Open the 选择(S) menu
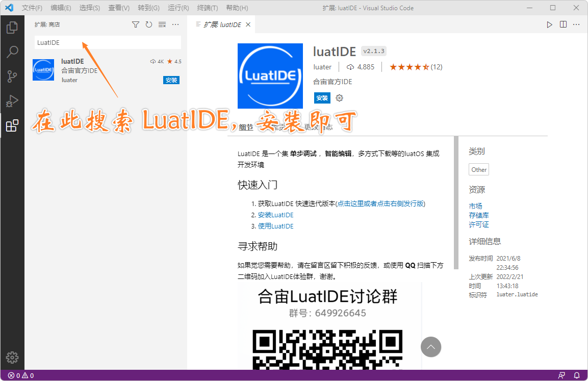 tap(90, 8)
